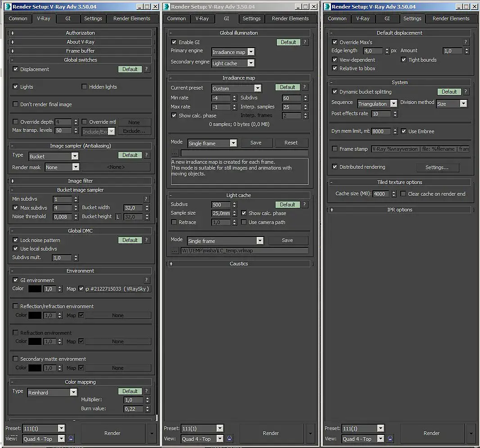
Task: Enable the Frame stamp checkbox
Action: click(335, 148)
